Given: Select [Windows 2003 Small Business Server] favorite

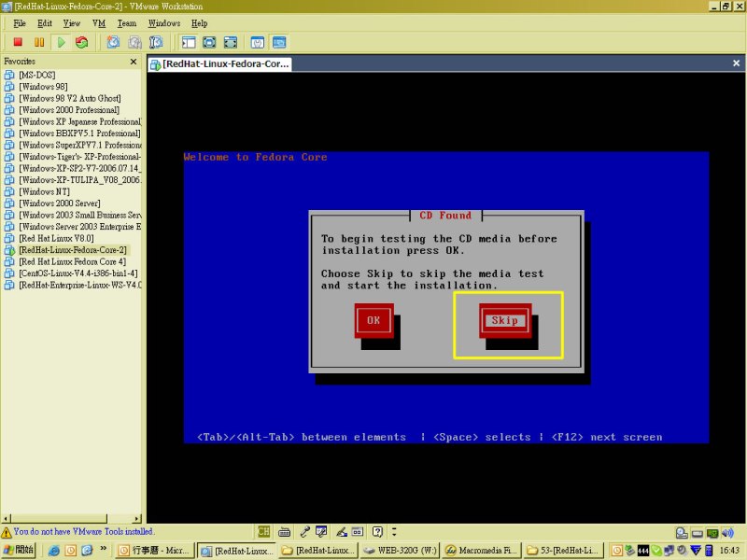Looking at the screenshot, I should click(x=79, y=215).
